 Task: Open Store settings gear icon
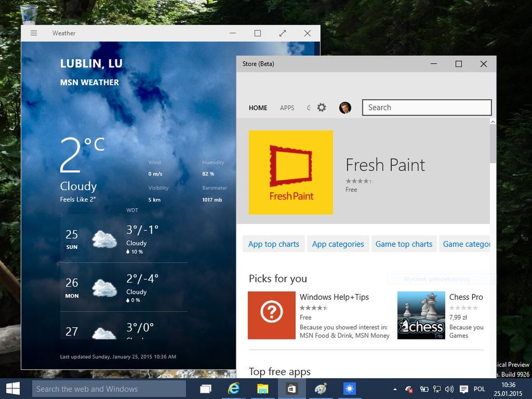(x=321, y=108)
